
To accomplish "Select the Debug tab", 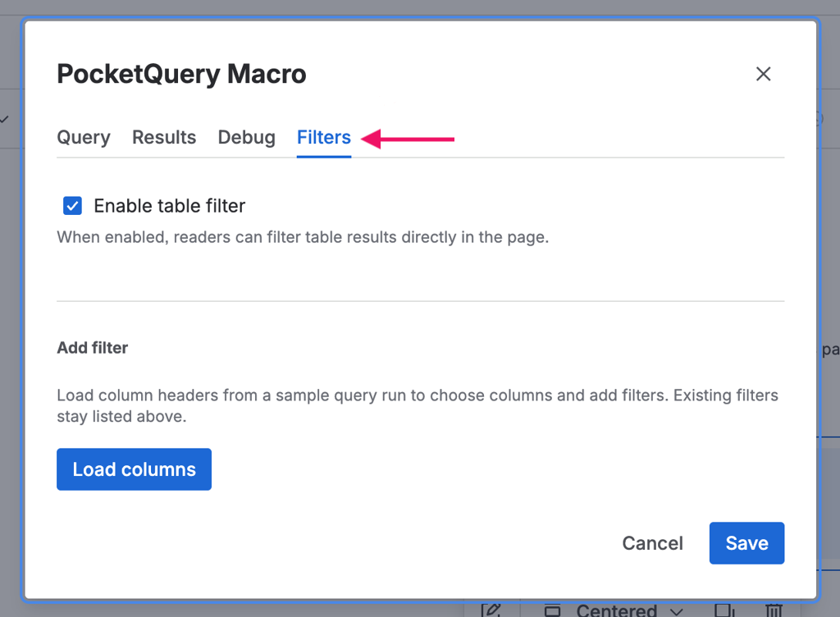I will coord(246,138).
